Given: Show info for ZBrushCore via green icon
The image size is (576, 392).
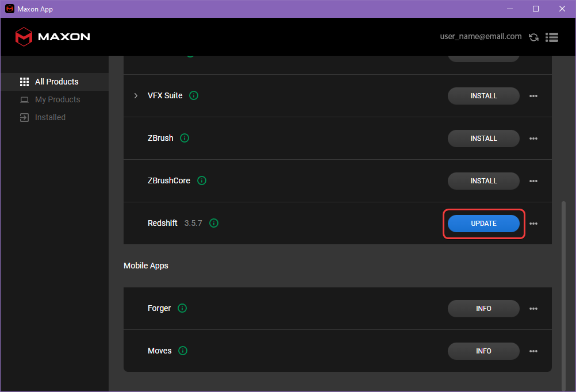Looking at the screenshot, I should [202, 180].
